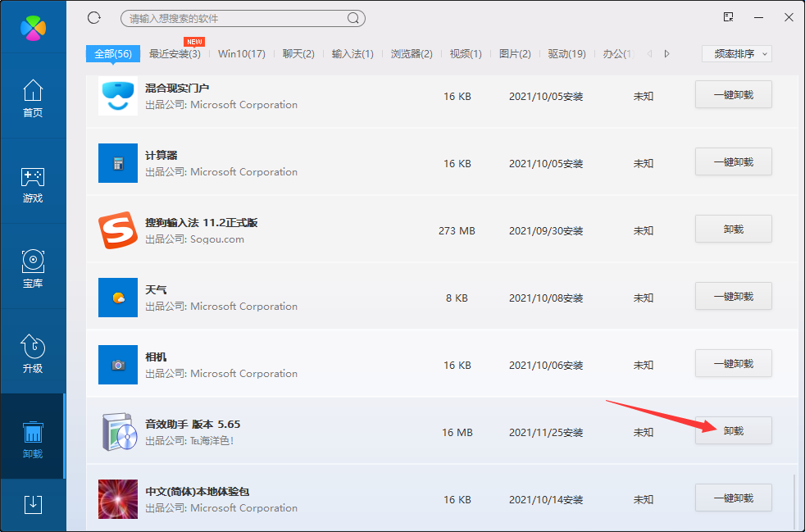Select the 搜狗输入法 11.2正式版 name text
The image size is (805, 532).
click(202, 223)
